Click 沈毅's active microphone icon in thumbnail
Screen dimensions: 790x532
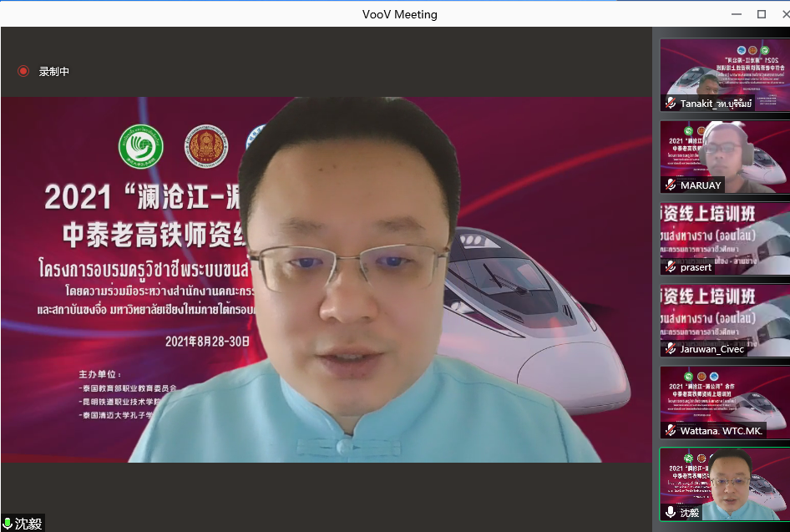pos(670,512)
